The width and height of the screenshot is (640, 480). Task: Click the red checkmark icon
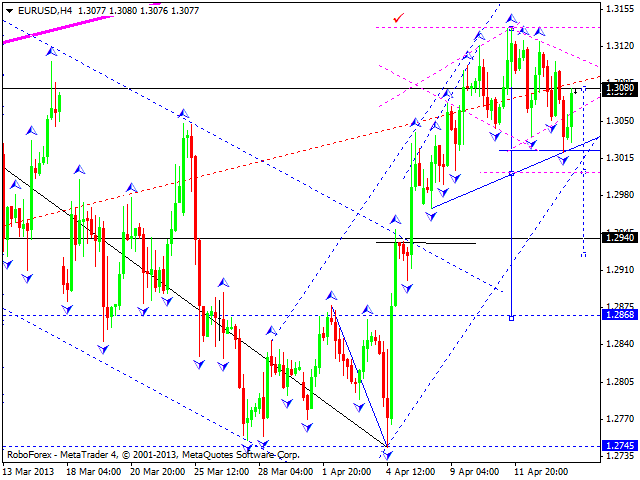[x=400, y=17]
